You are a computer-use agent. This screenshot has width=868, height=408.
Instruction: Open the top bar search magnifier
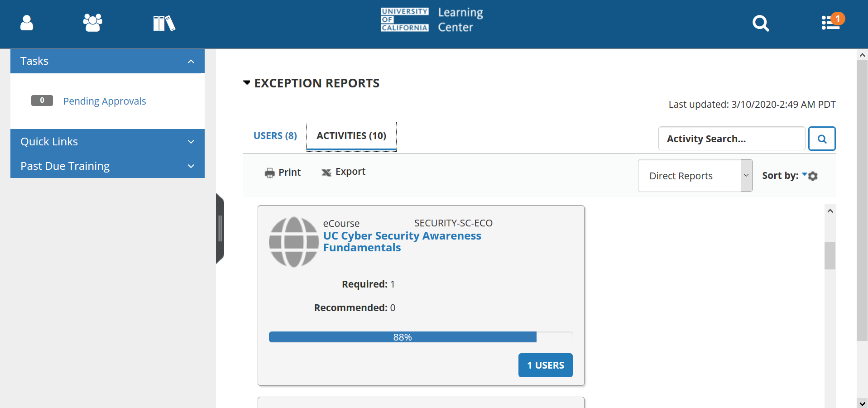tap(761, 23)
